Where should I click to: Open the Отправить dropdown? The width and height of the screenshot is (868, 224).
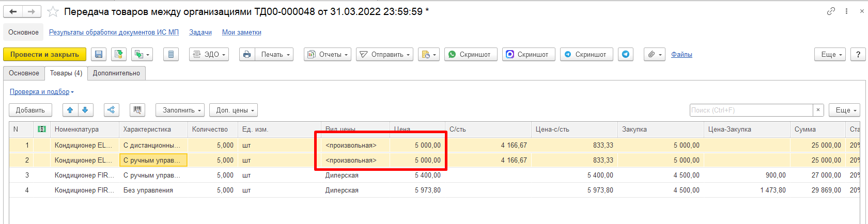(x=384, y=54)
